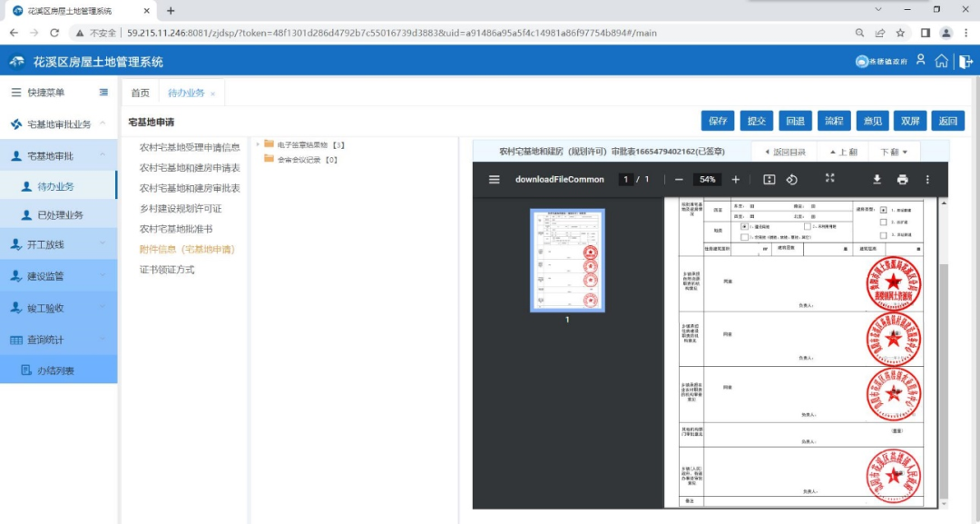Click the logout icon in header

[965, 61]
